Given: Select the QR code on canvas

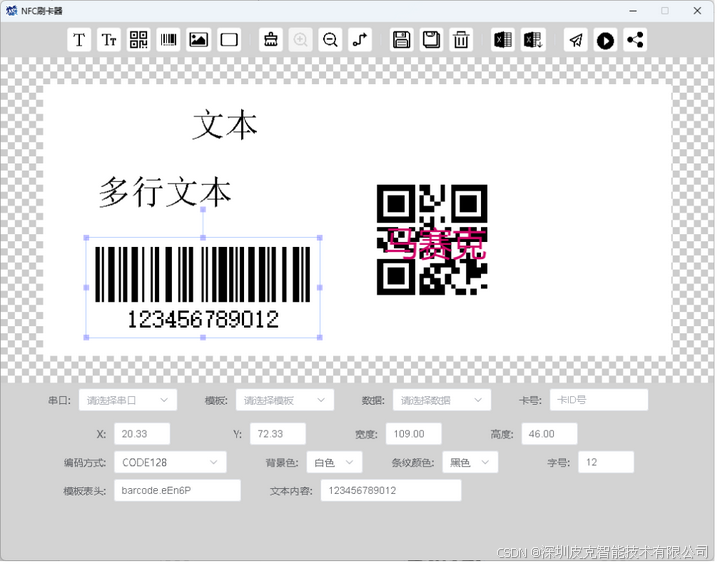Looking at the screenshot, I should point(432,240).
